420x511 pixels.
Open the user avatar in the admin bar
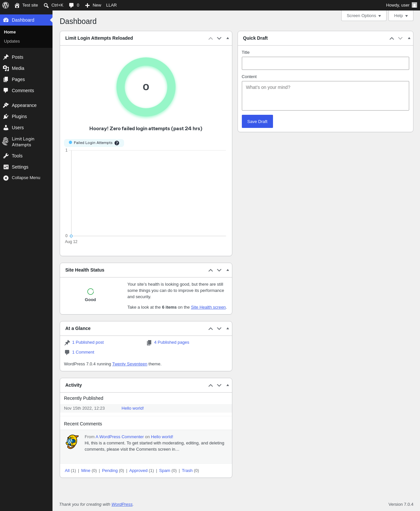[x=414, y=5]
